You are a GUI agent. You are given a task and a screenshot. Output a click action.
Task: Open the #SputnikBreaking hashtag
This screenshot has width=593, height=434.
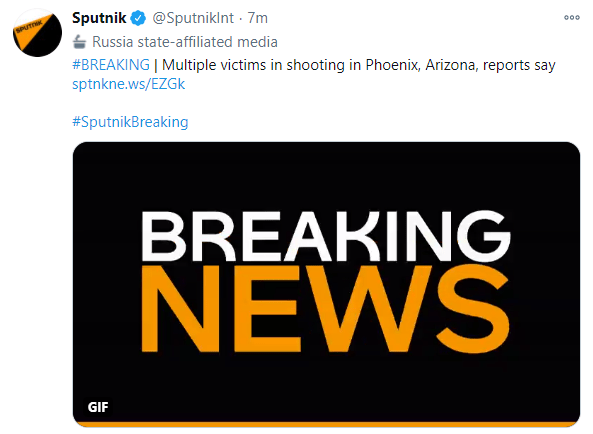[x=130, y=122]
